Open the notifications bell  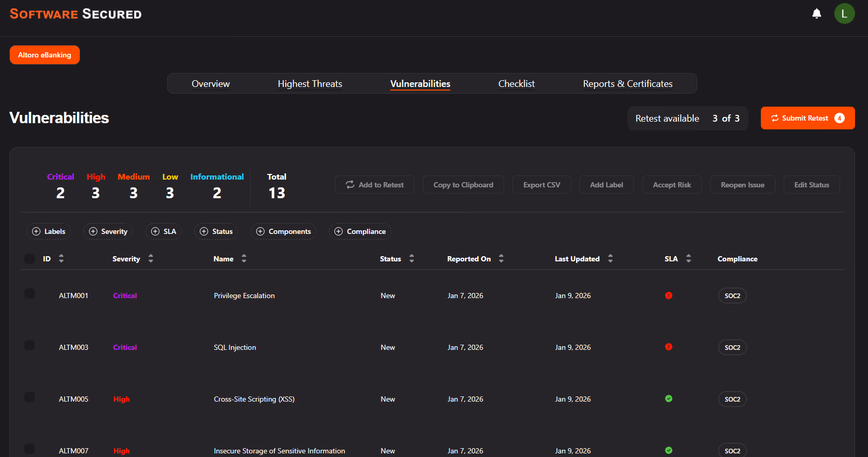[x=817, y=13]
